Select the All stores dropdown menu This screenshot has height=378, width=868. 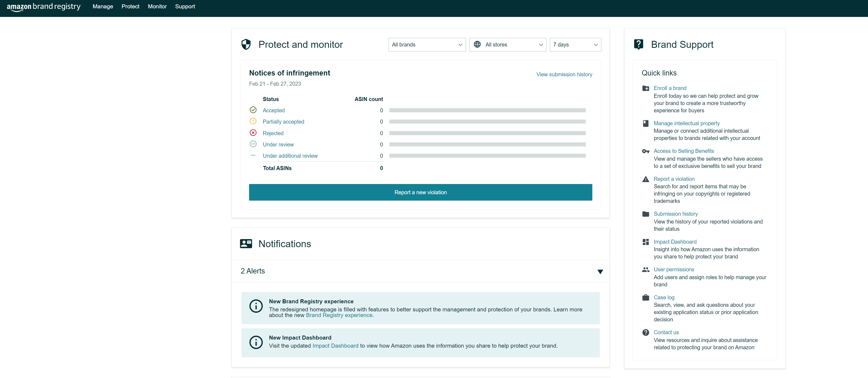[508, 45]
